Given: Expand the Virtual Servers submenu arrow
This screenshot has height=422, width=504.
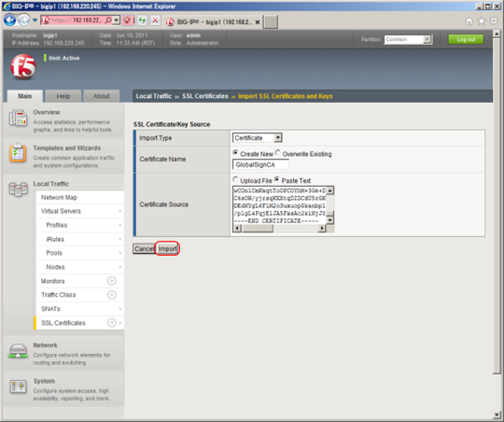Looking at the screenshot, I should pyautogui.click(x=119, y=211).
